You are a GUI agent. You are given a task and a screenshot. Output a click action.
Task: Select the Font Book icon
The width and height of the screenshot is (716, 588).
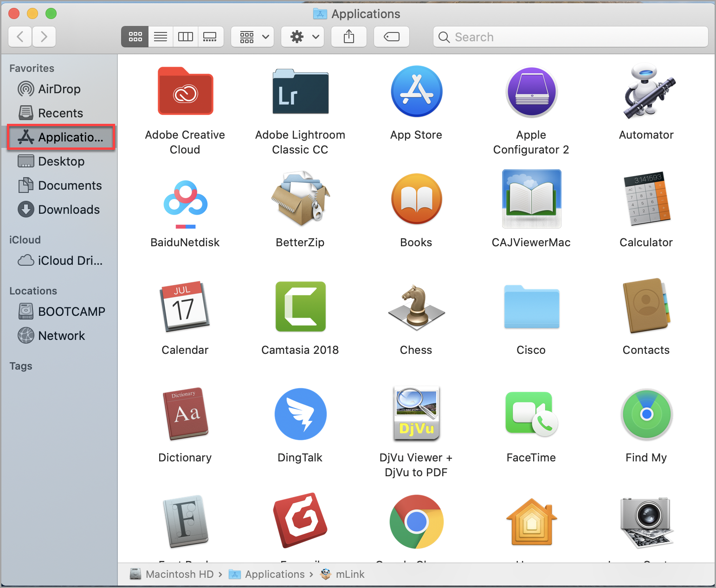(x=185, y=522)
